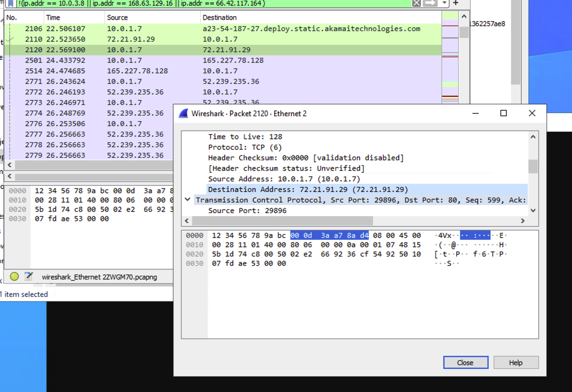The height and width of the screenshot is (392, 572).
Task: Open the display filter history dropdown
Action: (445, 3)
